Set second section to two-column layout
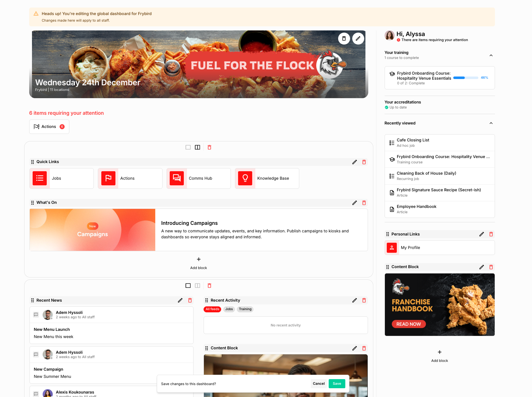Viewport: 532px width, 397px height. coord(197,286)
